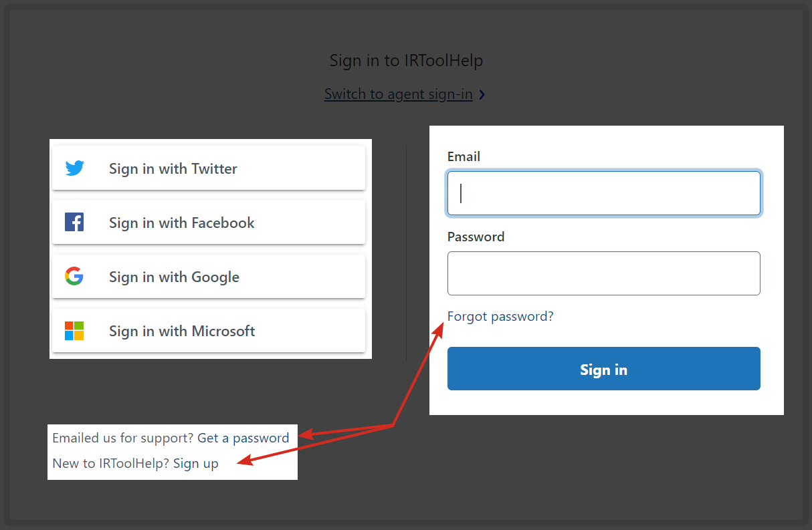Screen dimensions: 812x530
Task: Focus the Email input field
Action: coord(604,193)
